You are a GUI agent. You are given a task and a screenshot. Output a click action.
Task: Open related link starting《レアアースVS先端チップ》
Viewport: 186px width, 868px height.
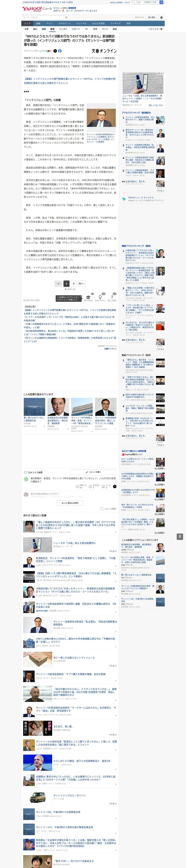pos(69,318)
